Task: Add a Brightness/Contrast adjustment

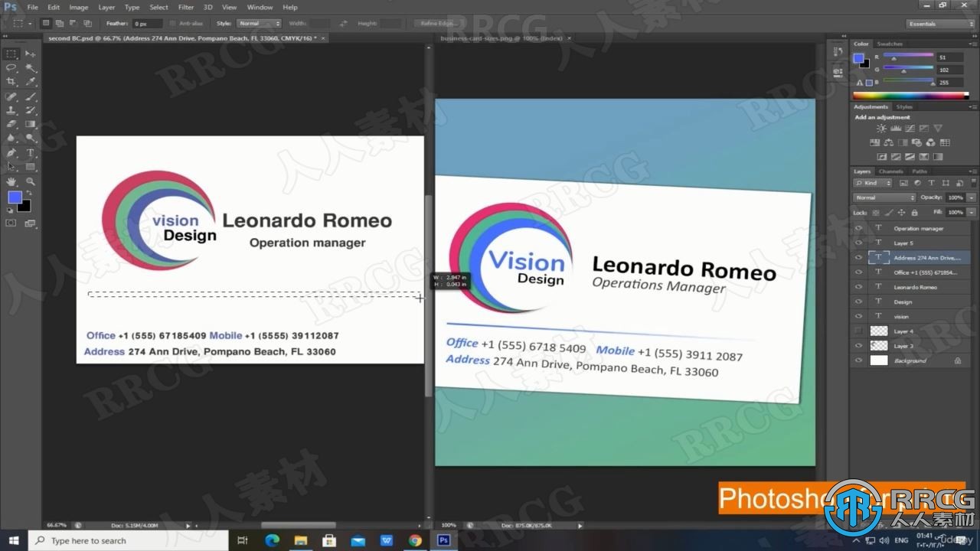Action: pyautogui.click(x=881, y=129)
